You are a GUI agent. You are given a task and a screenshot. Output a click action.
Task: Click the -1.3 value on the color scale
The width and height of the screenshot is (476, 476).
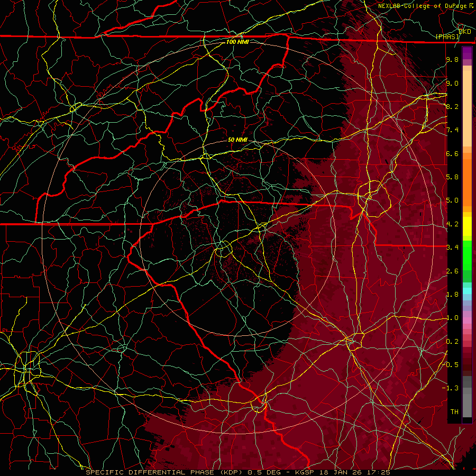coord(450,388)
